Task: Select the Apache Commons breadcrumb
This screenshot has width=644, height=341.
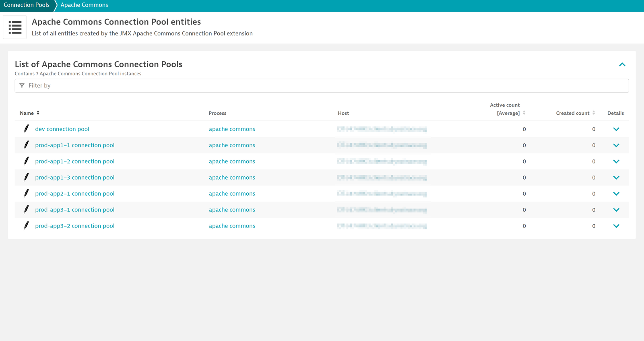Action: (x=84, y=5)
